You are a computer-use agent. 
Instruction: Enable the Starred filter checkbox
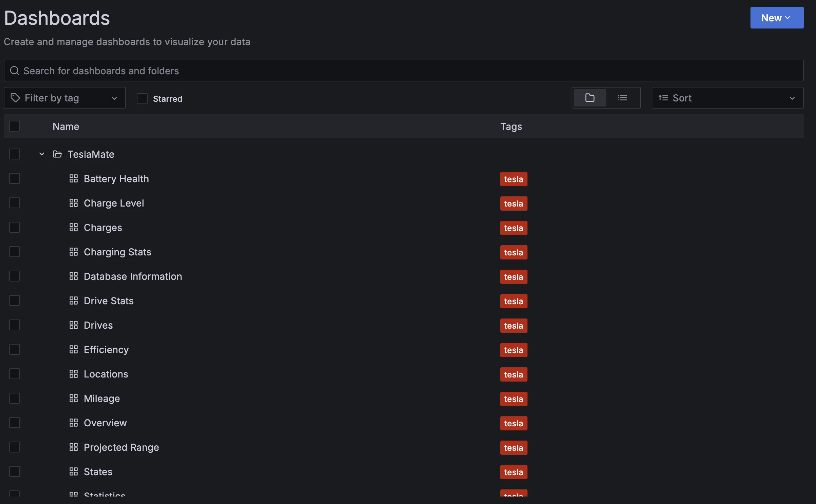(142, 99)
